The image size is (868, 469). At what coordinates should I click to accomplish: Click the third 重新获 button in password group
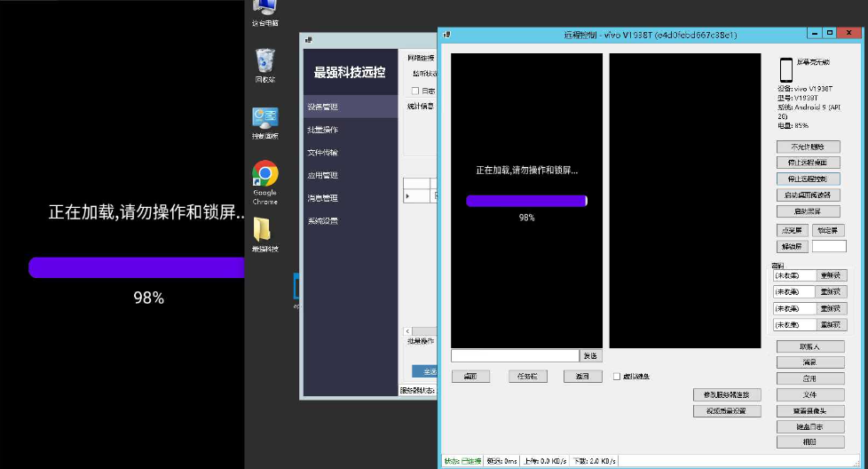tap(831, 308)
